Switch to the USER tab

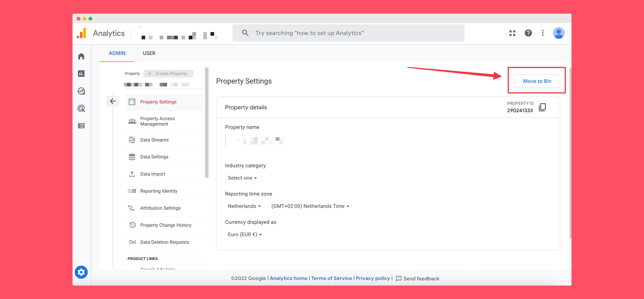tap(149, 53)
